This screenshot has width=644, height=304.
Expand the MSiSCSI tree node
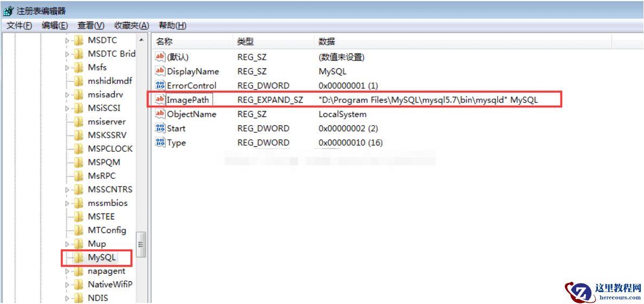pyautogui.click(x=67, y=108)
